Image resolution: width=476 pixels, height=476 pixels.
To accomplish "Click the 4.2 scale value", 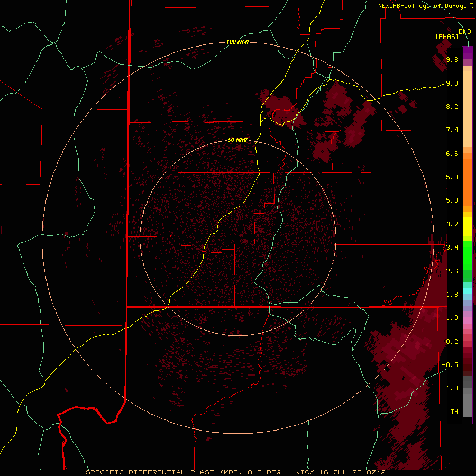I will [x=452, y=224].
